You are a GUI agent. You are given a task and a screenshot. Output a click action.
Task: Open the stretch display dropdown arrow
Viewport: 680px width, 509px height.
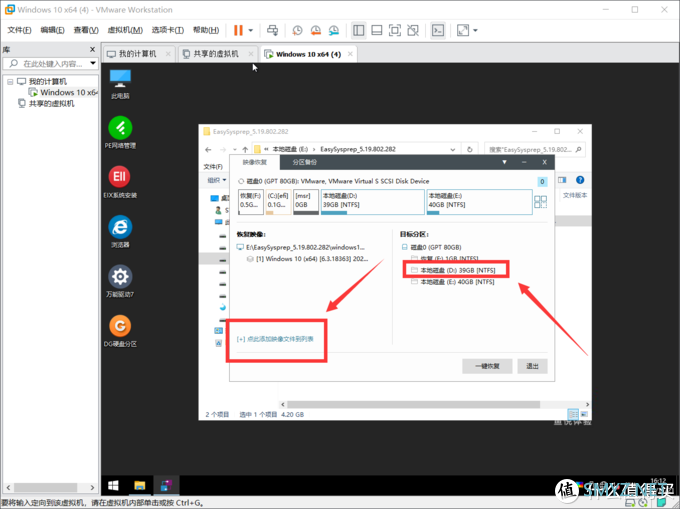(475, 30)
